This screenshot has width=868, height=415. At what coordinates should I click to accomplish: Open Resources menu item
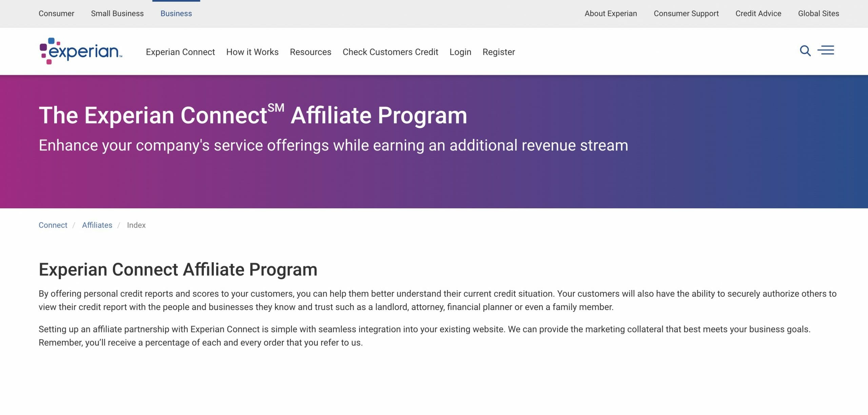[x=311, y=52]
